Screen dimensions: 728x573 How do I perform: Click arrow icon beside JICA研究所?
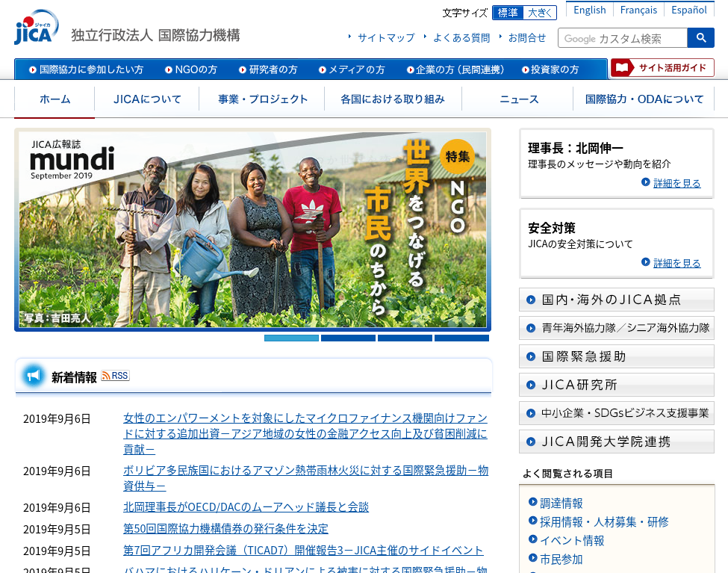tap(531, 385)
